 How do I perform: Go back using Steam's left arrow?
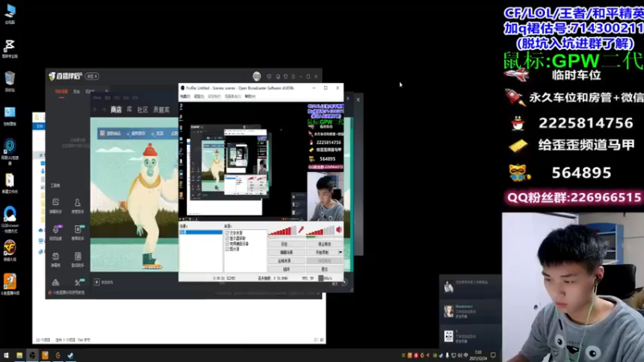(95, 109)
